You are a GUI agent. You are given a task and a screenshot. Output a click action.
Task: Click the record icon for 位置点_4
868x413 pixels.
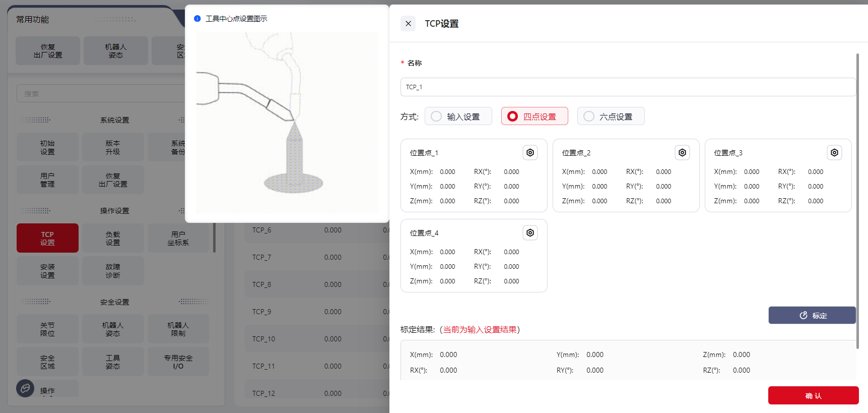click(530, 233)
